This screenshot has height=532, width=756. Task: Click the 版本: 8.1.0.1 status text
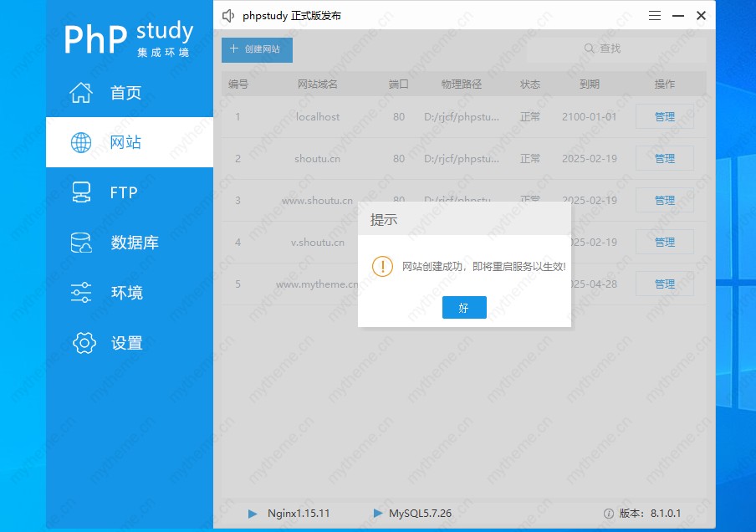pos(650,514)
